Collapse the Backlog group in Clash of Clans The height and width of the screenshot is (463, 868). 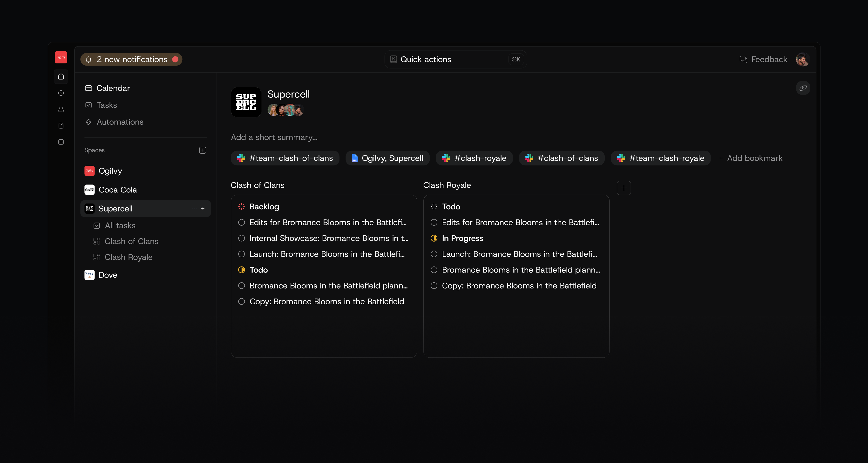pos(264,207)
